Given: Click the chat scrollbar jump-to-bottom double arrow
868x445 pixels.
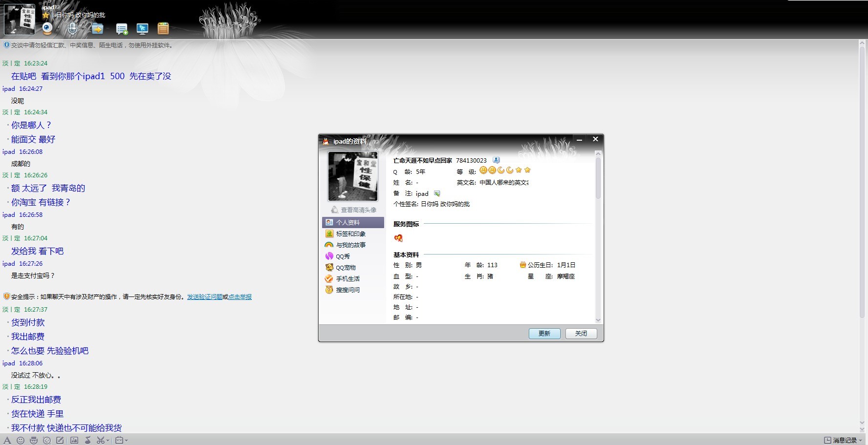Looking at the screenshot, I should 862,429.
